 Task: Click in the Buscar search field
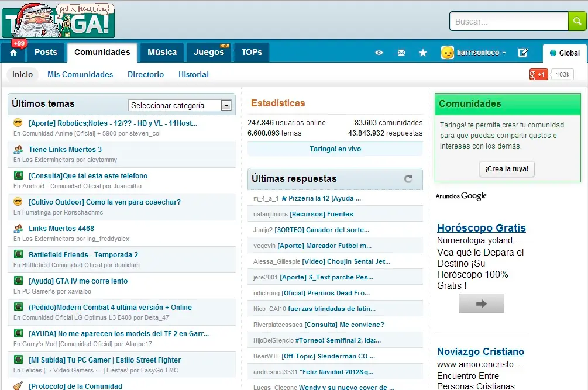click(x=509, y=22)
